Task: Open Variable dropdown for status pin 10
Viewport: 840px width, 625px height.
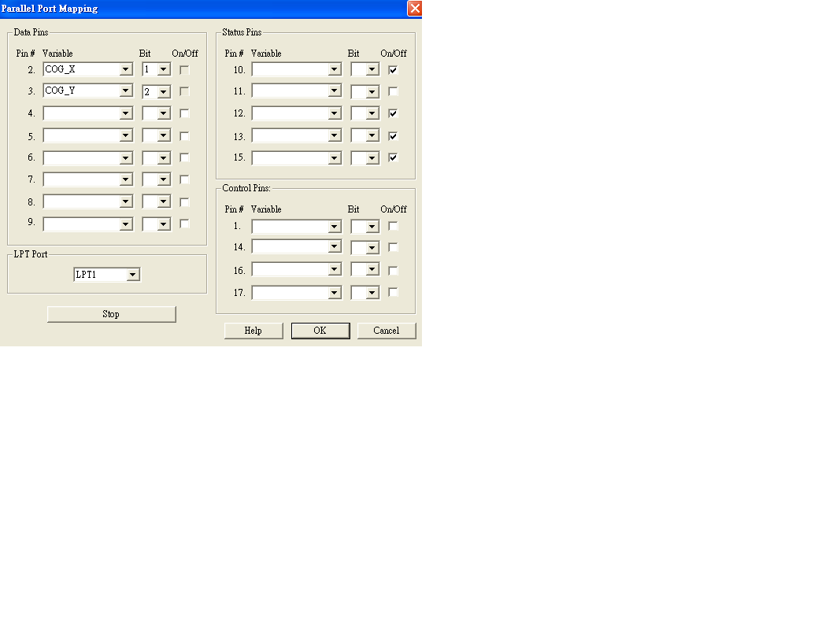Action: click(335, 70)
